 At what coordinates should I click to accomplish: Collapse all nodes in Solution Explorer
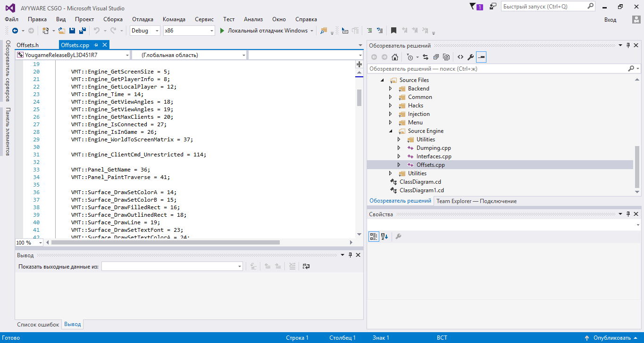(435, 57)
